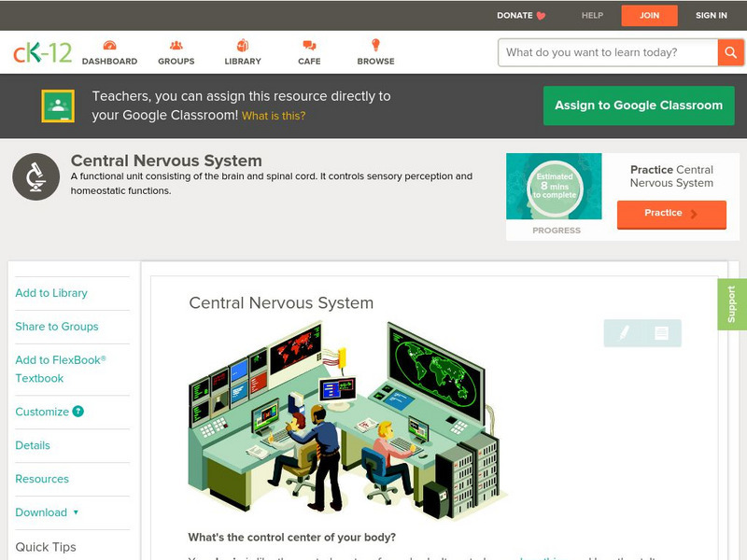The image size is (747, 560).
Task: Click the Central Nervous System article heading
Action: [x=281, y=302]
